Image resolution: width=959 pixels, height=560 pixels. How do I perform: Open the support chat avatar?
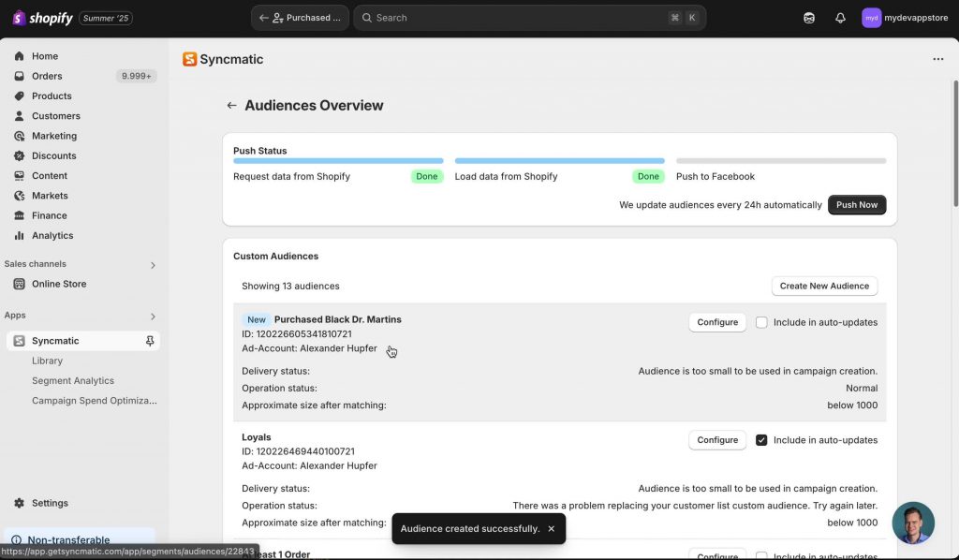point(913,523)
